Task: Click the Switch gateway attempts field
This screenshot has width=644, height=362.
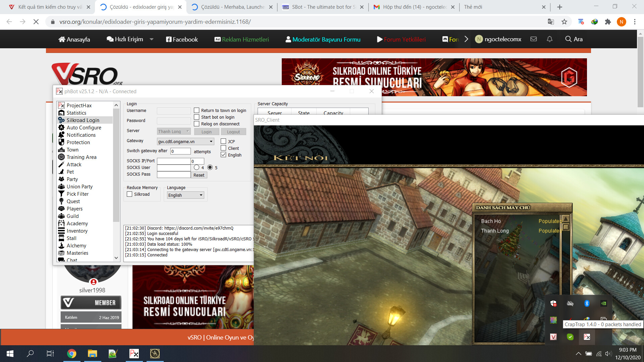Action: [180, 151]
